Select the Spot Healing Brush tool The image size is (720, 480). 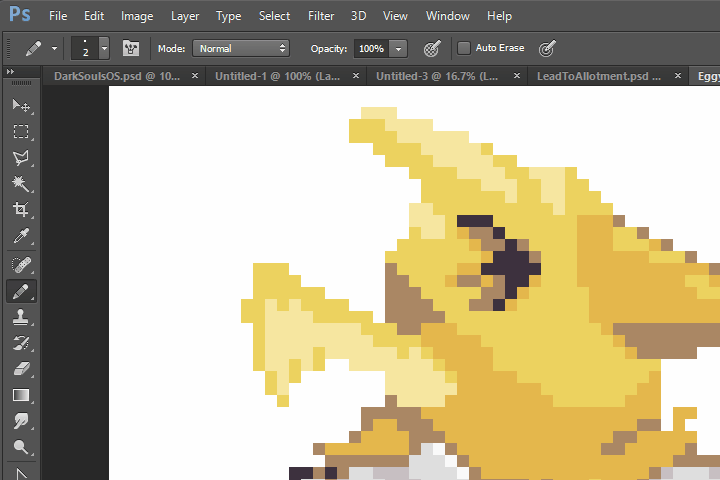click(x=21, y=265)
